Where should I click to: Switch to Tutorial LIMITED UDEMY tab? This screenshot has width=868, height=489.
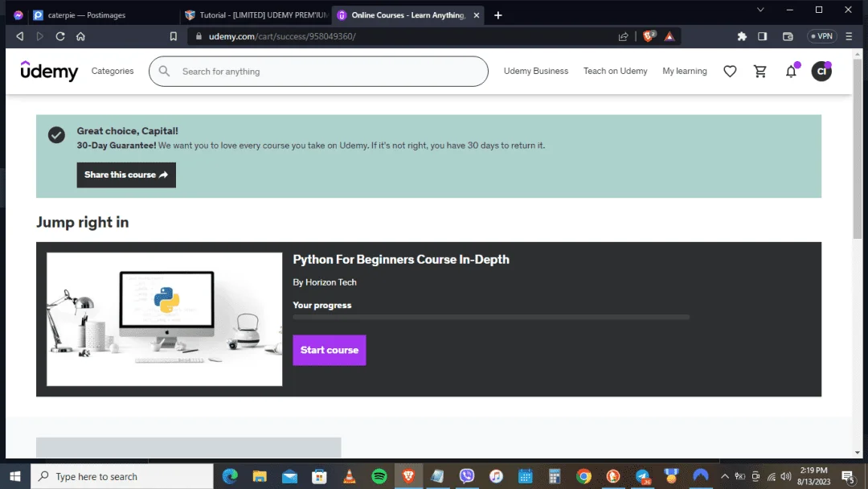click(256, 15)
